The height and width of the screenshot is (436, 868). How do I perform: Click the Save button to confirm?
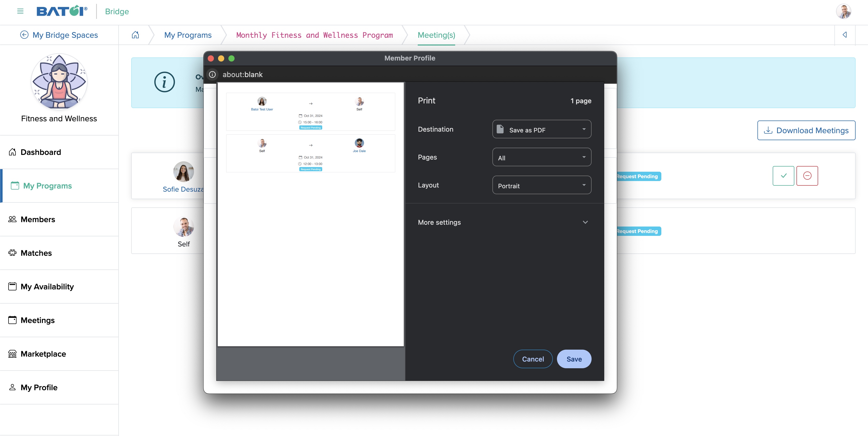click(574, 359)
